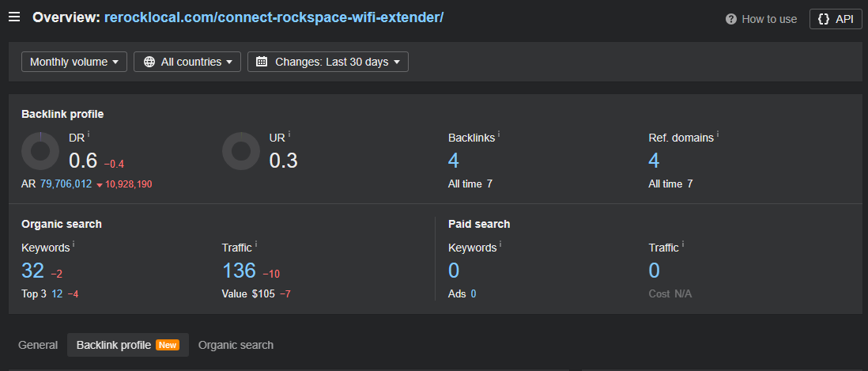Click the API button

(836, 19)
